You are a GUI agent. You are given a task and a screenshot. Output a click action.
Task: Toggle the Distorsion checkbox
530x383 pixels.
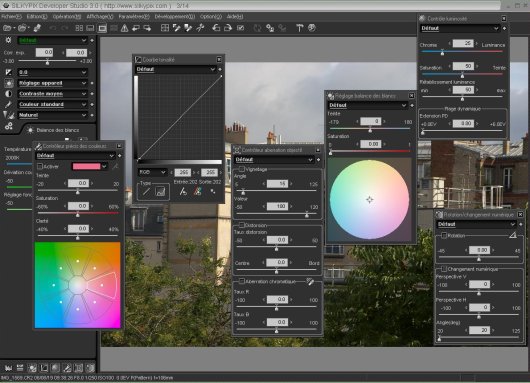click(242, 225)
